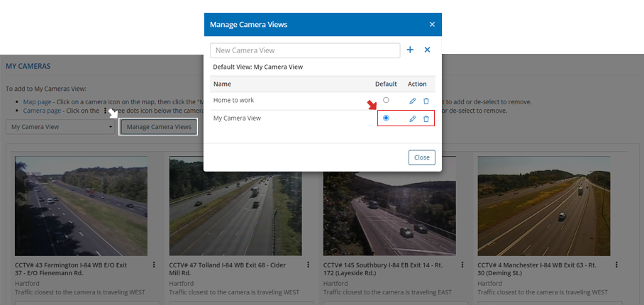Click the Manage Camera Views button
Image resolution: width=644 pixels, height=305 pixels.
[159, 127]
